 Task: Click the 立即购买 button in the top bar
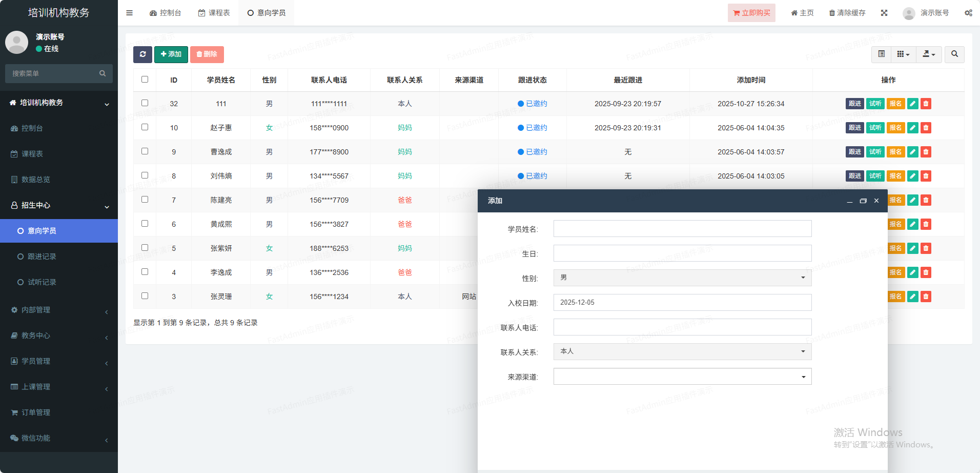point(751,13)
